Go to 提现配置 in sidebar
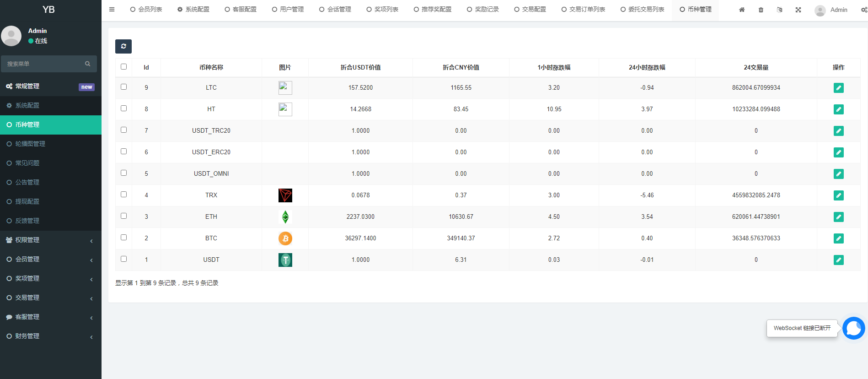Viewport: 868px width, 379px height. (x=27, y=201)
